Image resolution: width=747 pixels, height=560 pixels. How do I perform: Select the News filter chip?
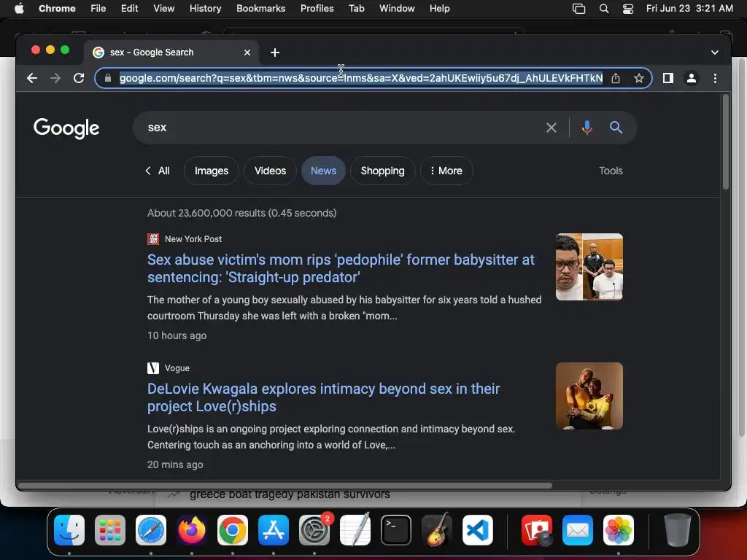[x=323, y=171]
